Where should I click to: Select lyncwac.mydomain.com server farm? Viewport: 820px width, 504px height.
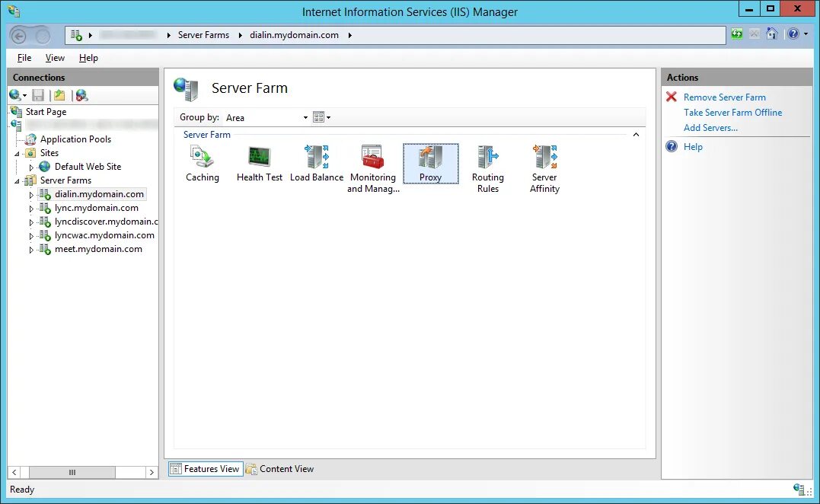[x=104, y=235]
